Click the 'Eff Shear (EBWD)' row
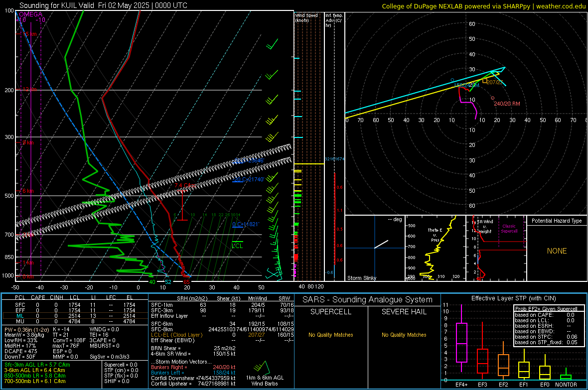This screenshot has width=588, height=390. pyautogui.click(x=222, y=340)
